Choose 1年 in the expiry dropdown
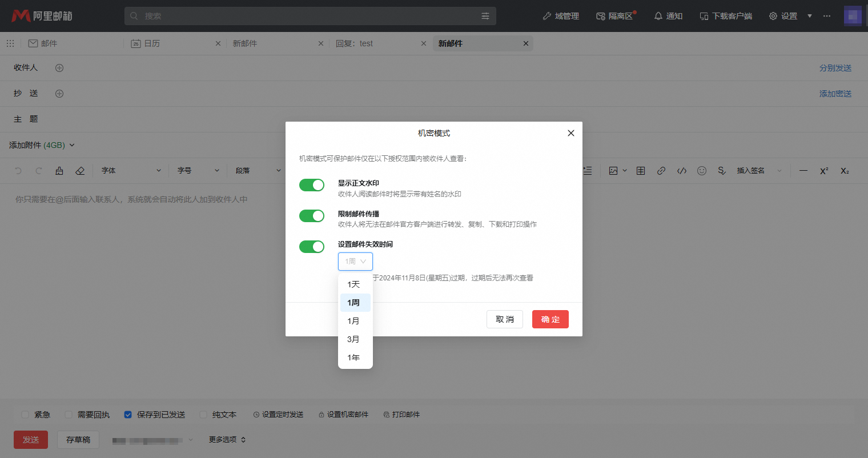 tap(354, 357)
